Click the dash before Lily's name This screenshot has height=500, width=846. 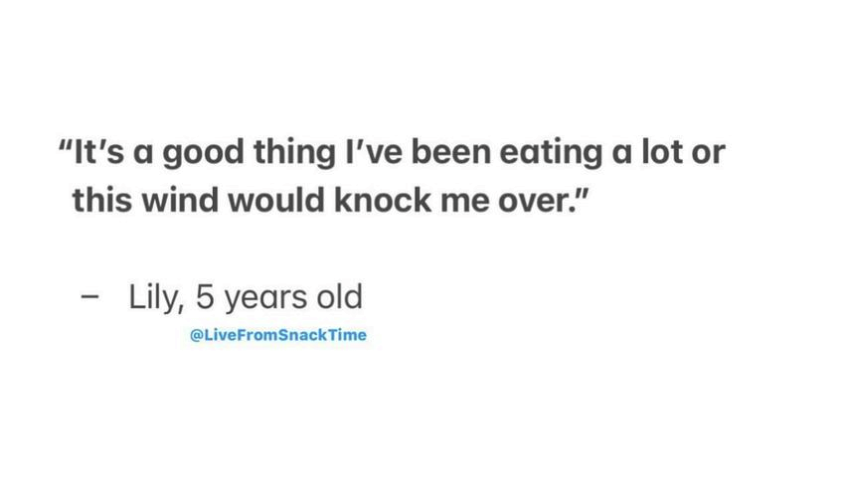click(90, 297)
